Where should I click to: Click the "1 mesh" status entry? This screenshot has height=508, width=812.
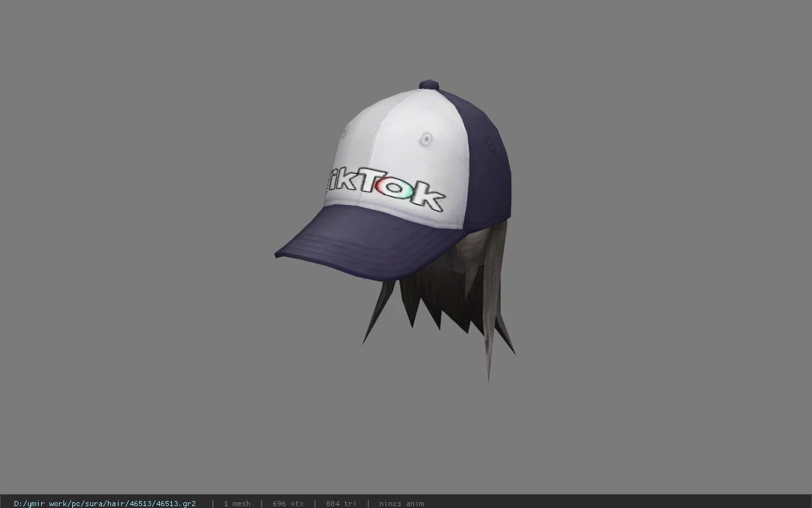coord(237,504)
